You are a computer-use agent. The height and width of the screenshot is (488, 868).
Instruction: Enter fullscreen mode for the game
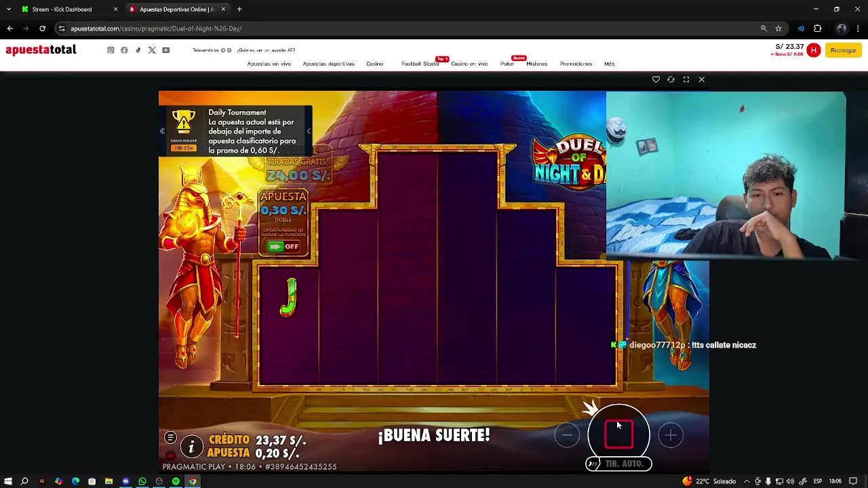686,79
